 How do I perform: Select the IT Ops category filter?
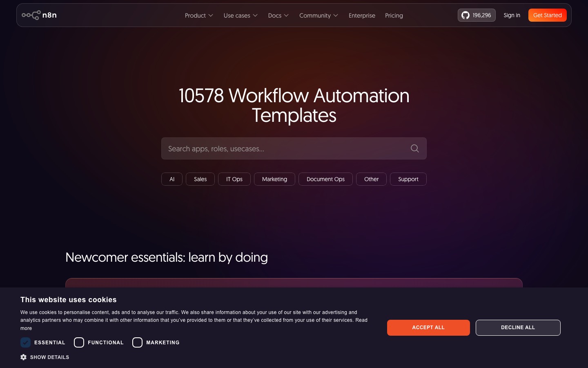tap(234, 179)
